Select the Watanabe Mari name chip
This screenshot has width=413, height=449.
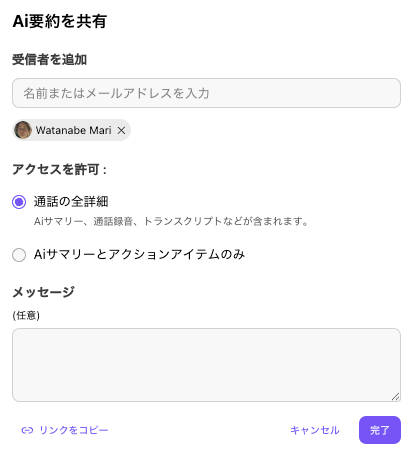click(71, 130)
